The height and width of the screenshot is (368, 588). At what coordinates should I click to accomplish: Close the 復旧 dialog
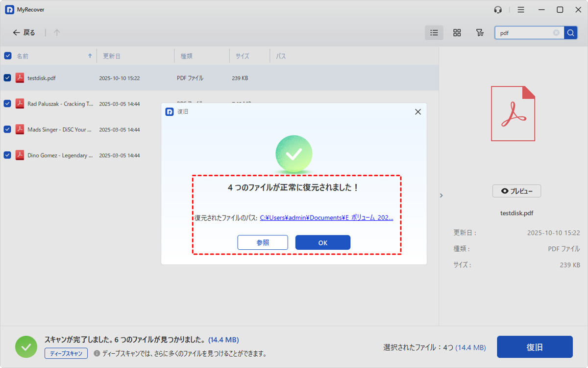417,112
